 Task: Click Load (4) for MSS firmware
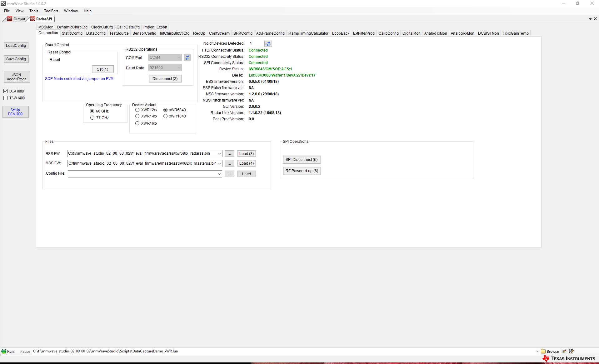[247, 163]
